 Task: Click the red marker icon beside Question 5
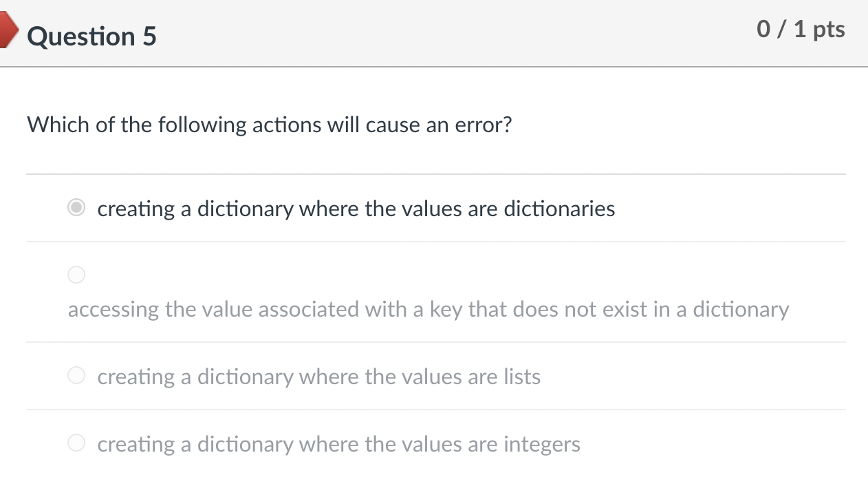(x=8, y=31)
